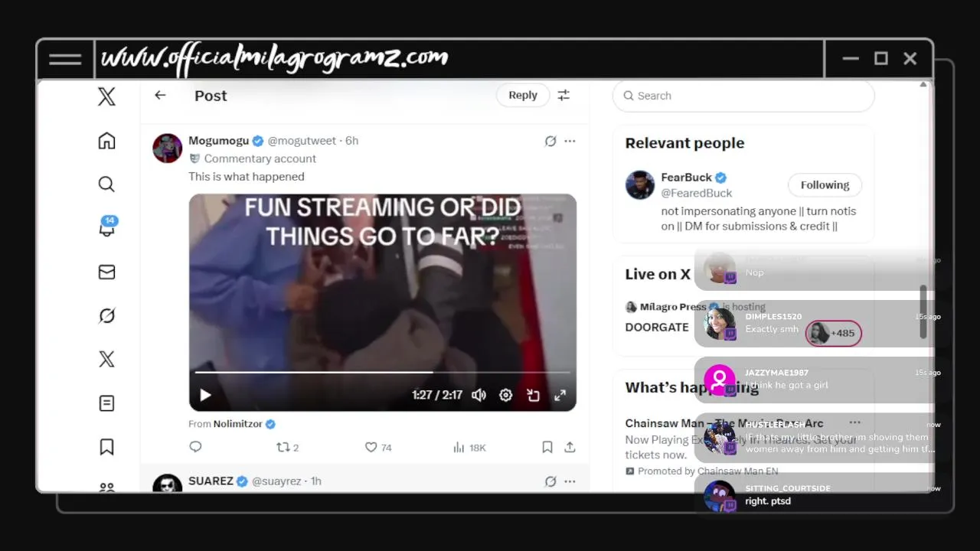Click Grok icon on SUAREZ's reply
The height and width of the screenshot is (551, 980).
(x=550, y=481)
